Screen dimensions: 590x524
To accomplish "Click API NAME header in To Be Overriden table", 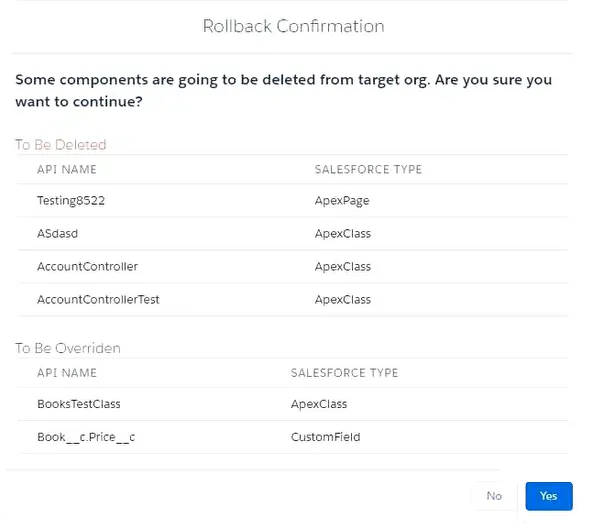I will [x=67, y=373].
